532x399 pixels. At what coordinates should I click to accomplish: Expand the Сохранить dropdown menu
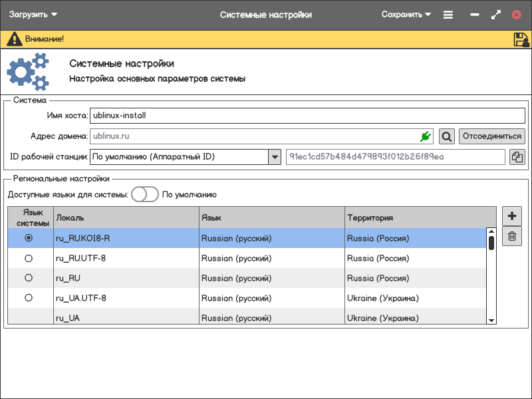click(x=406, y=15)
